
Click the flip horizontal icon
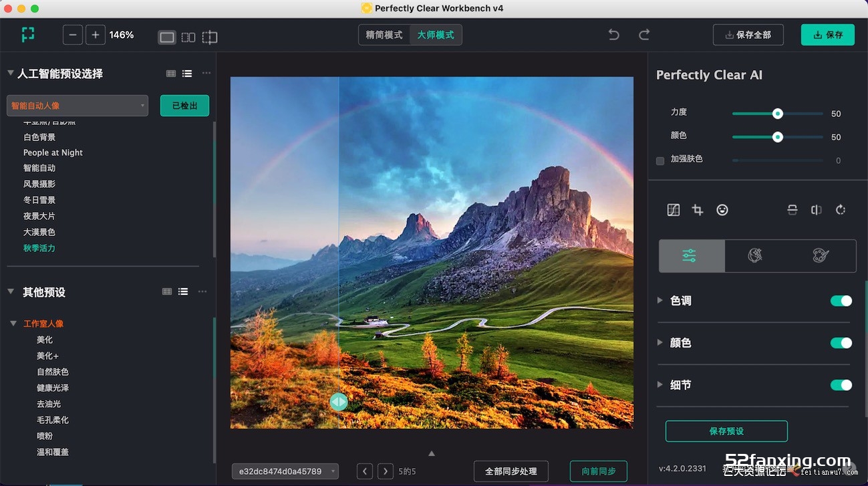point(817,210)
